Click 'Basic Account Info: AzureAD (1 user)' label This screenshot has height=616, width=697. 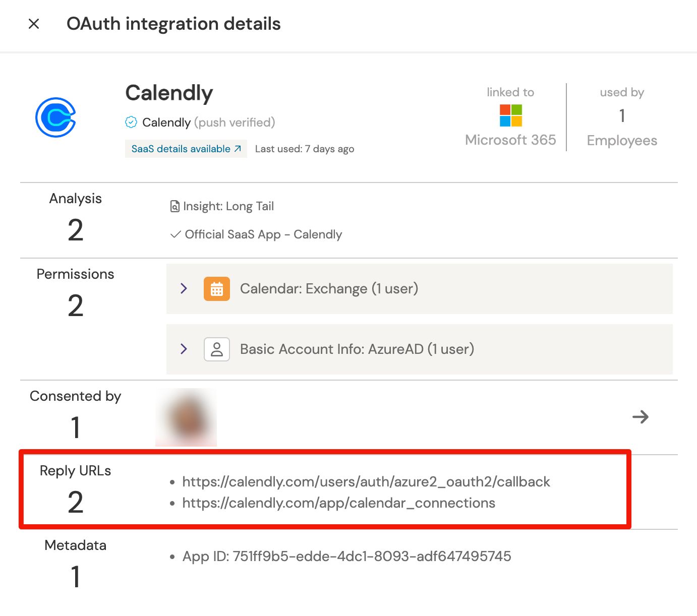tap(357, 349)
